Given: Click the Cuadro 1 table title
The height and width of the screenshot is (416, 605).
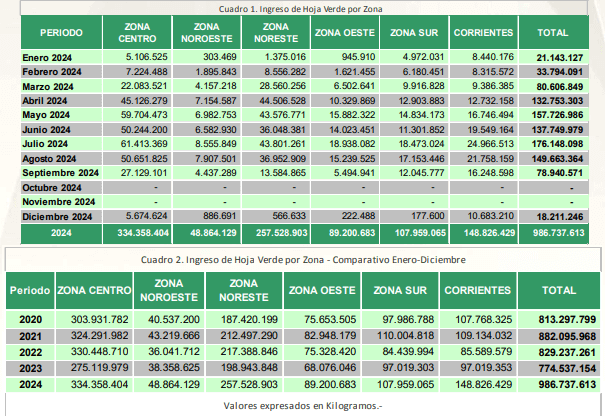Looking at the screenshot, I should point(303,9).
